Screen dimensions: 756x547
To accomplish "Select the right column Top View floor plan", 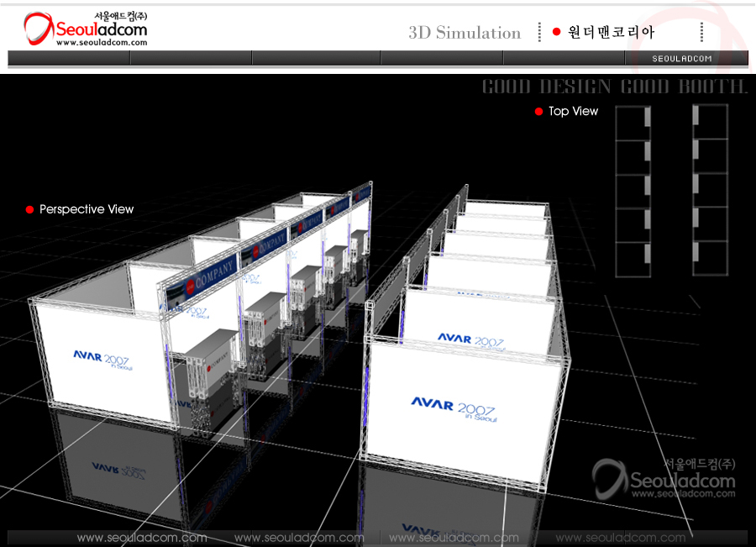I will pyautogui.click(x=710, y=191).
